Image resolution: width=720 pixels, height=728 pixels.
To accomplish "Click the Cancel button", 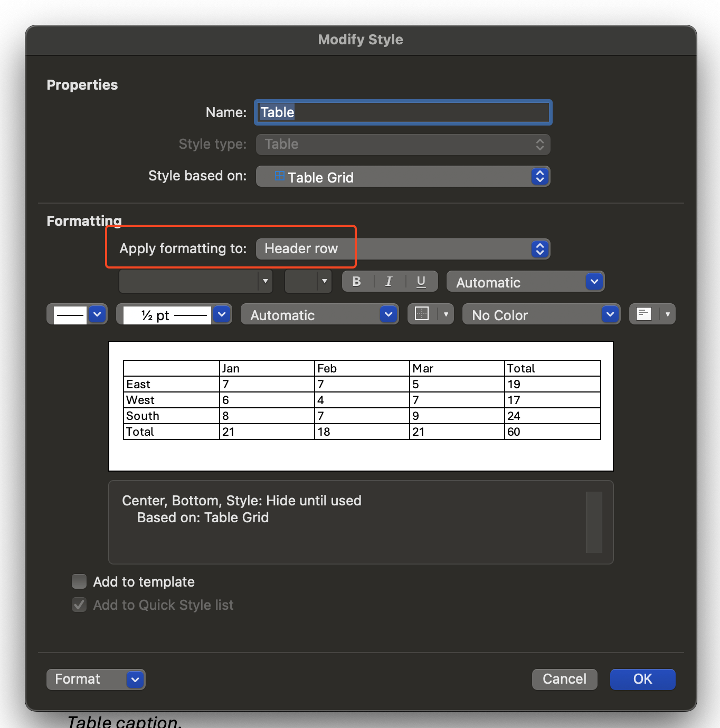I will 564,679.
